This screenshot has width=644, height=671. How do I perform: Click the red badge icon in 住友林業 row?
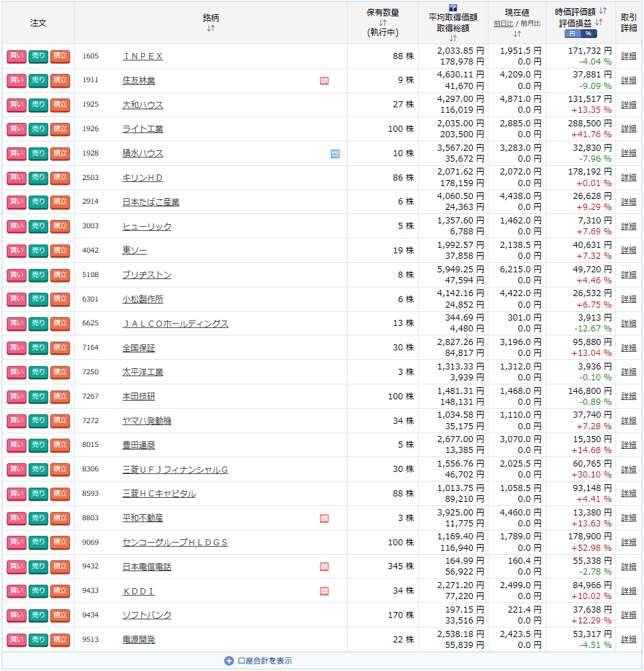tap(324, 80)
